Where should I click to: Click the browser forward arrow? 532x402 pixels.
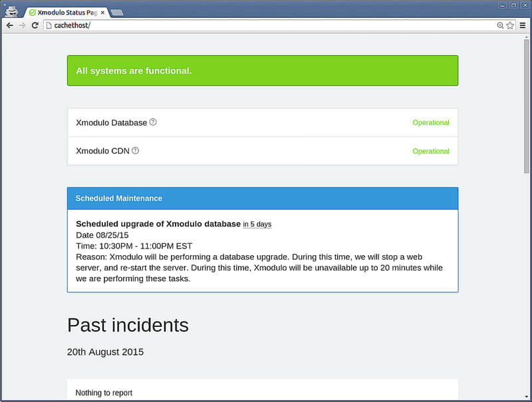(23, 25)
